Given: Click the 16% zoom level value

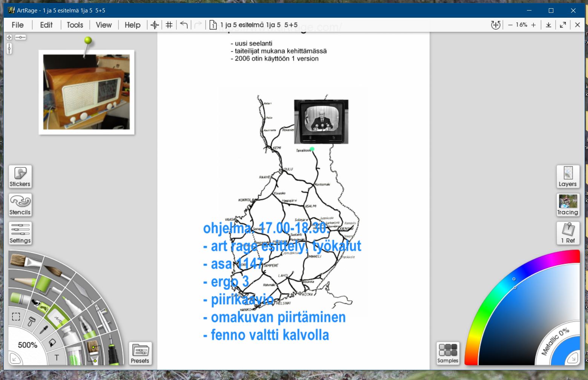Looking at the screenshot, I should pyautogui.click(x=522, y=25).
